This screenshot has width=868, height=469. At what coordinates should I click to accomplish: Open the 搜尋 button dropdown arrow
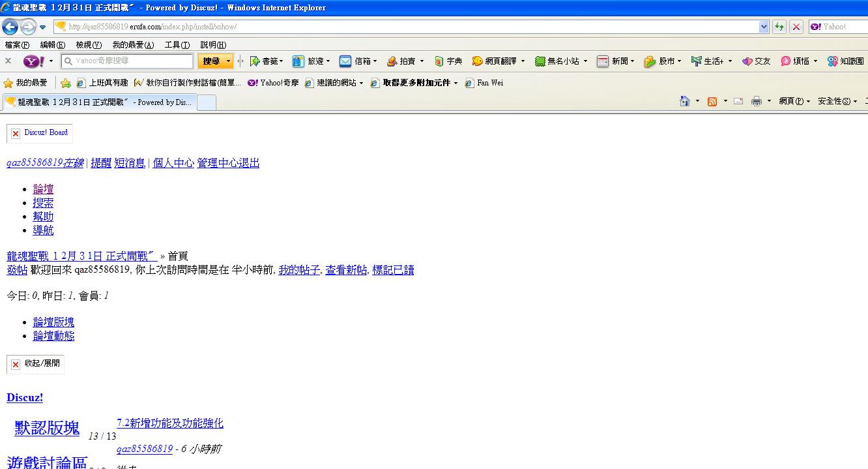228,61
